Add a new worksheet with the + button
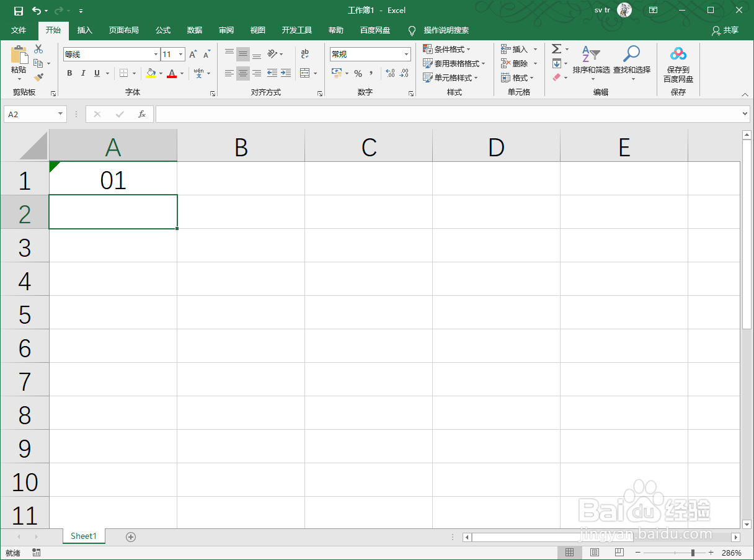 point(130,536)
